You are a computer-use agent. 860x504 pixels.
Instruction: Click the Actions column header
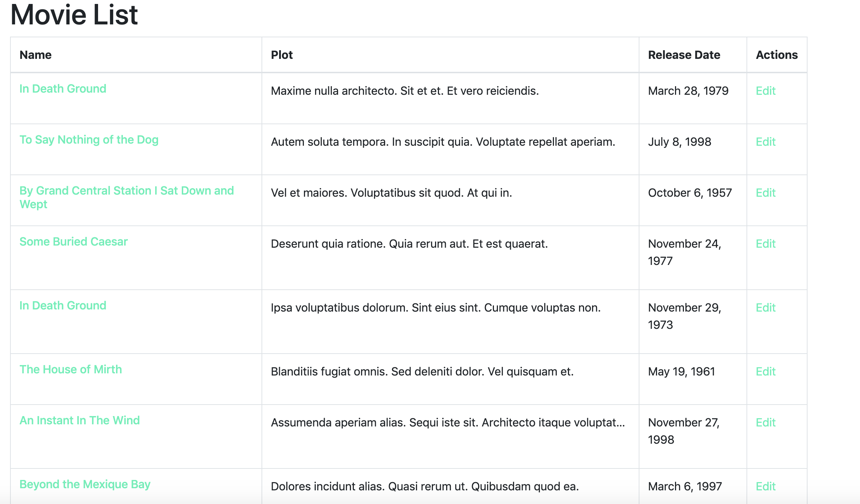point(777,55)
